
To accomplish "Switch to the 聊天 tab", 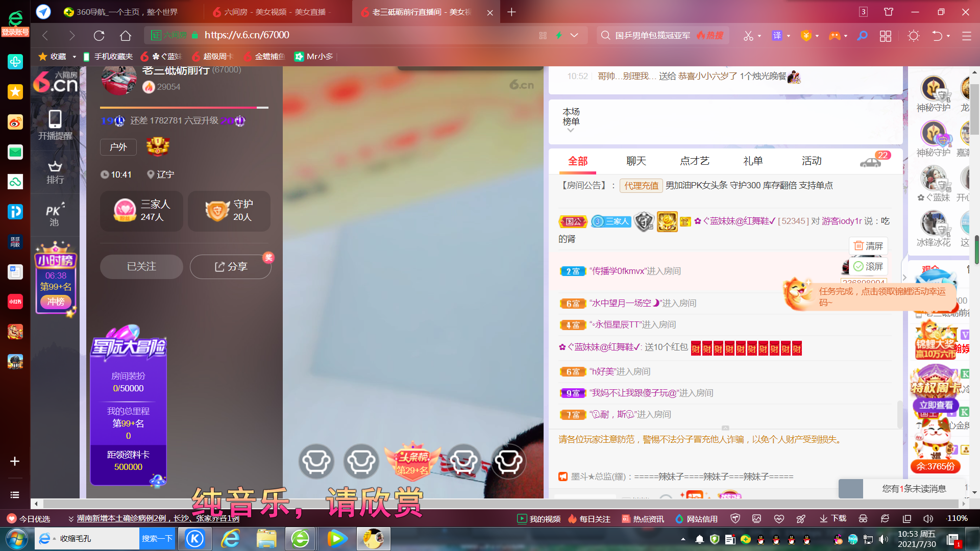I will point(636,161).
